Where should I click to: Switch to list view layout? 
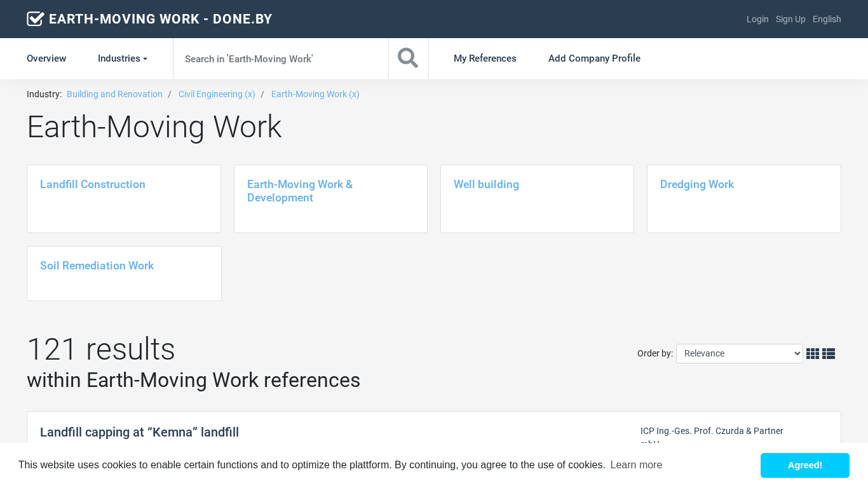tap(829, 354)
